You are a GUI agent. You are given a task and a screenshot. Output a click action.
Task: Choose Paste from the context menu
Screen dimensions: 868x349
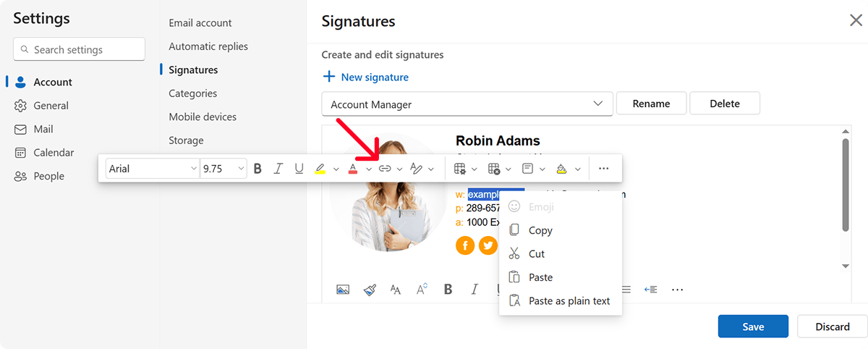point(561,277)
